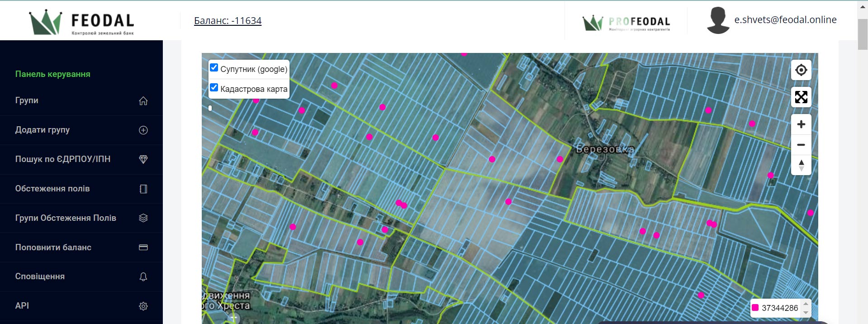Open the Додати групу menu item
This screenshot has height=324, width=868.
click(43, 130)
